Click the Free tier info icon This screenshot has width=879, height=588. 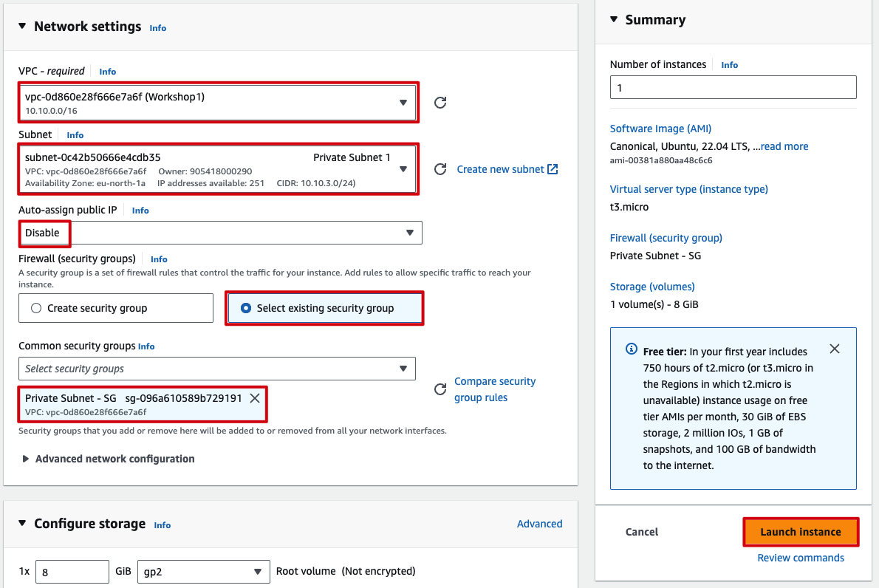click(632, 349)
